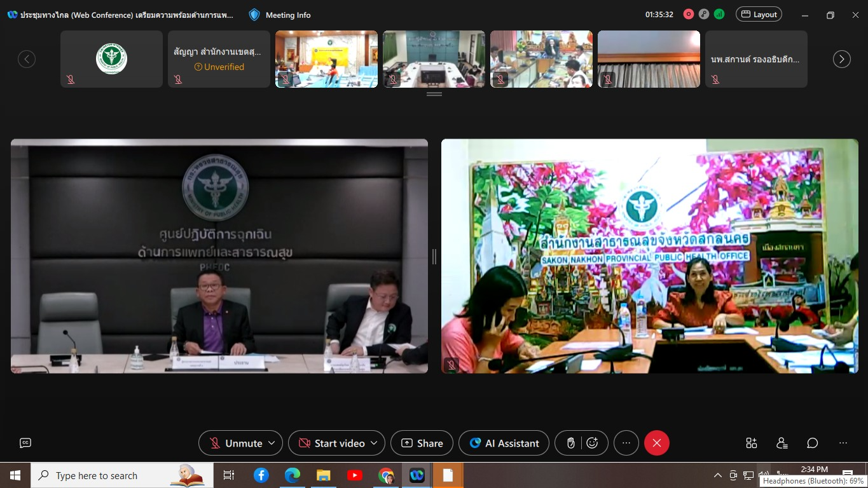The image size is (868, 488).
Task: Open more options in the meeting control bar
Action: [x=626, y=443]
